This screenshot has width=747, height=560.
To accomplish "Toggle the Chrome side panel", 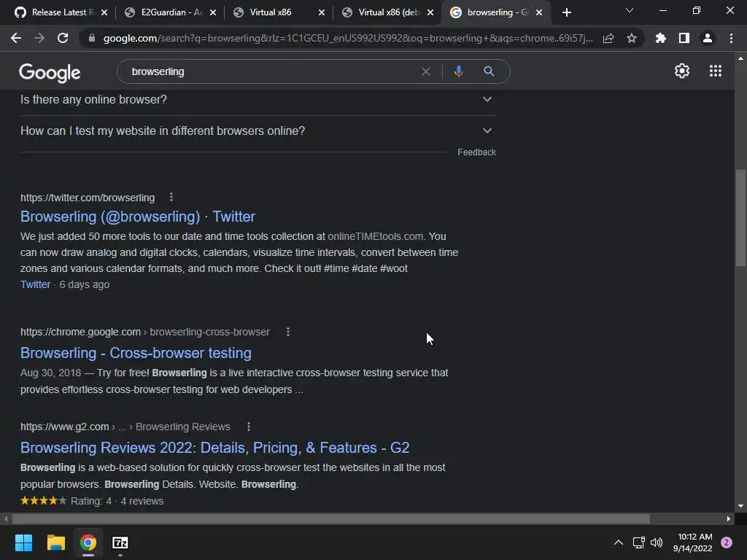I will [684, 38].
